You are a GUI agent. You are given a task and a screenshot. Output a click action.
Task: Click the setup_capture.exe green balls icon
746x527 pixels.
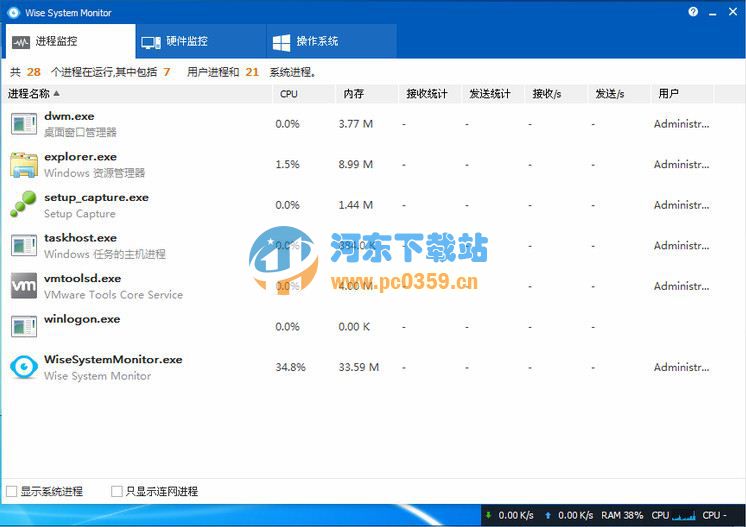click(x=23, y=205)
